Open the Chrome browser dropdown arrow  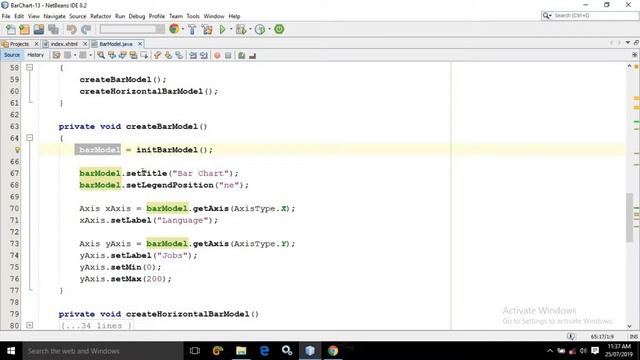(182, 29)
